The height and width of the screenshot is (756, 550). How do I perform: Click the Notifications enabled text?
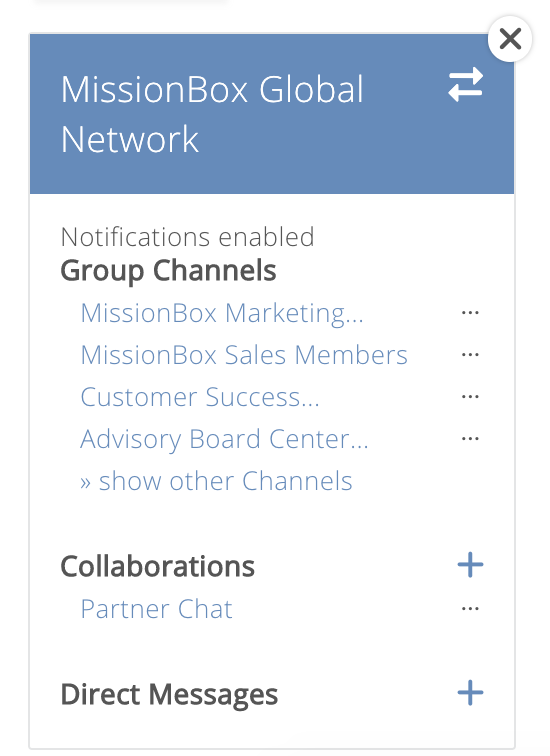point(188,237)
